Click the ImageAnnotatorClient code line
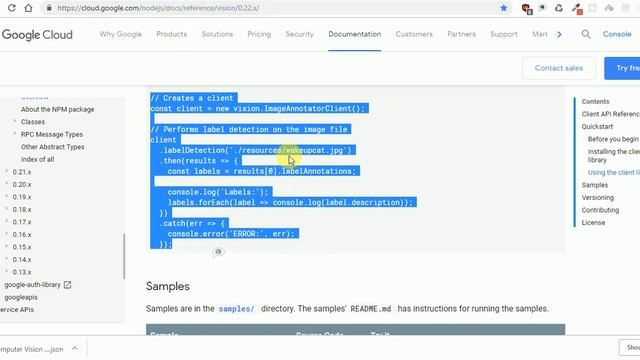The image size is (640, 360). [257, 109]
